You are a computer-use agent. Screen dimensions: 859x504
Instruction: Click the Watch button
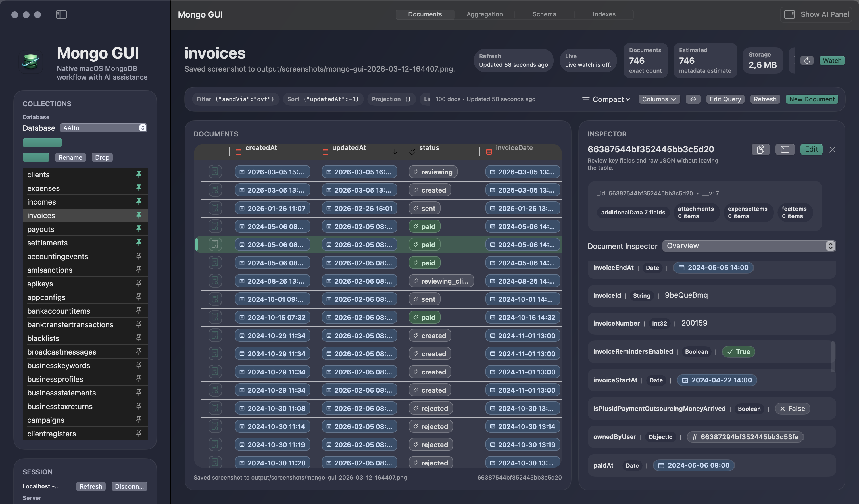point(832,61)
